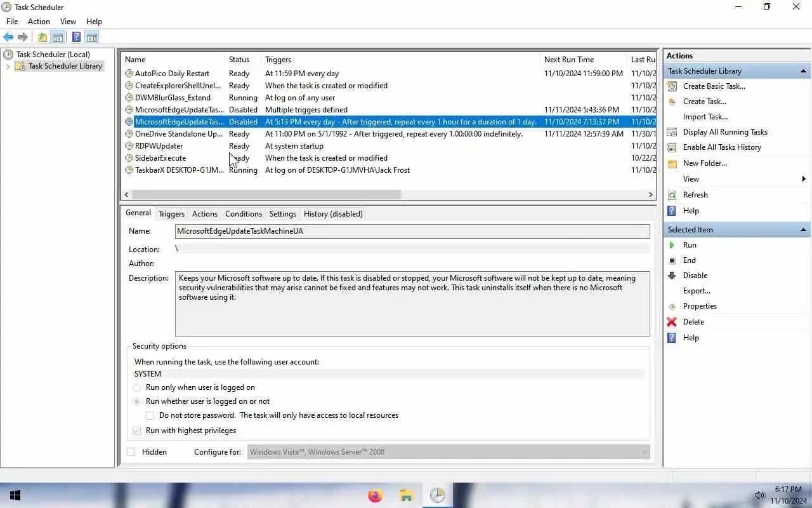Click the Display All Running Tasks icon
The height and width of the screenshot is (508, 812).
pos(672,132)
